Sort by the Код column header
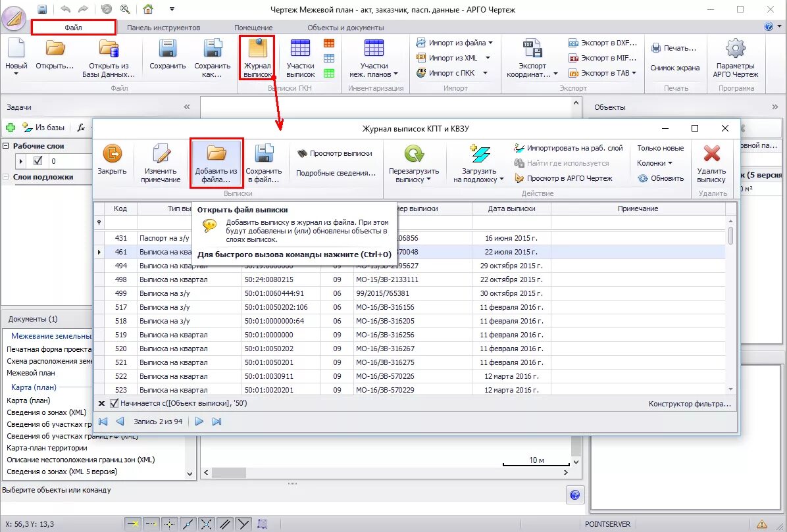 coord(120,208)
